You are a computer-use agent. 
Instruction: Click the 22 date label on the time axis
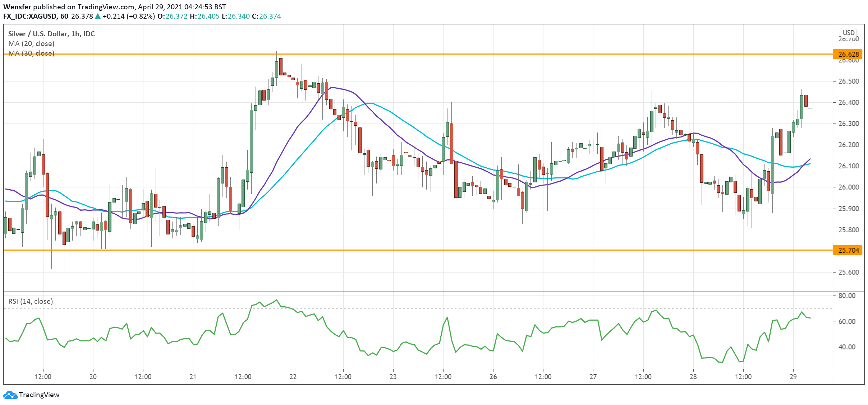click(x=293, y=377)
